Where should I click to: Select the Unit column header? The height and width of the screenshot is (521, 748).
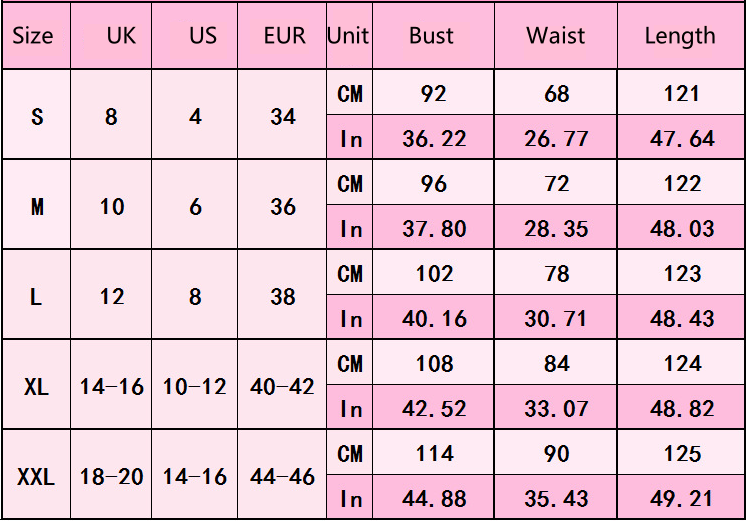point(348,36)
